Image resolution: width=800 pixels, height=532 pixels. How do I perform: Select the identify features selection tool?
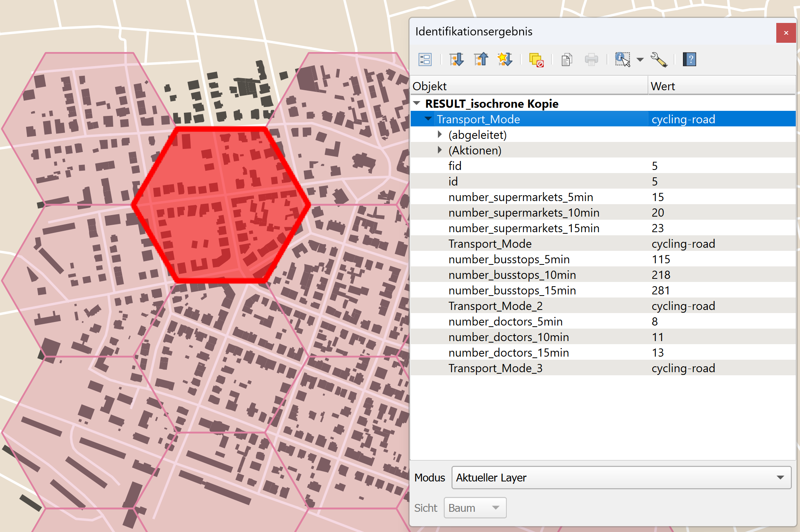coord(622,59)
